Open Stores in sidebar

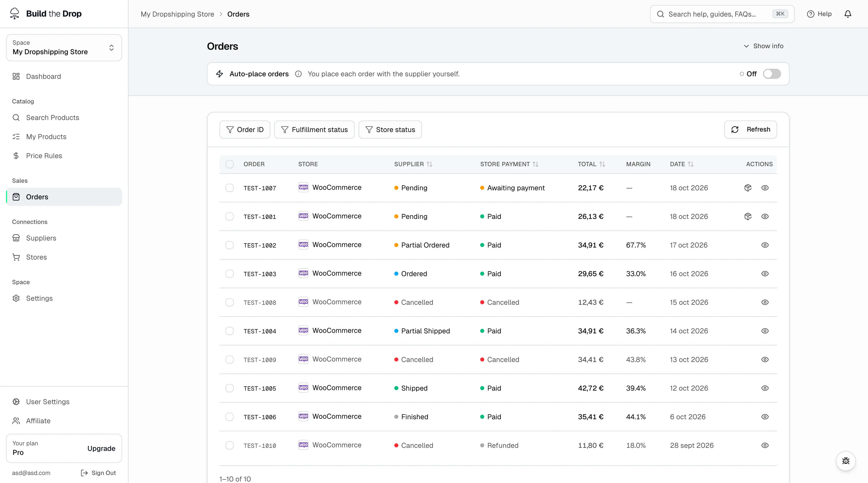[x=64, y=257]
